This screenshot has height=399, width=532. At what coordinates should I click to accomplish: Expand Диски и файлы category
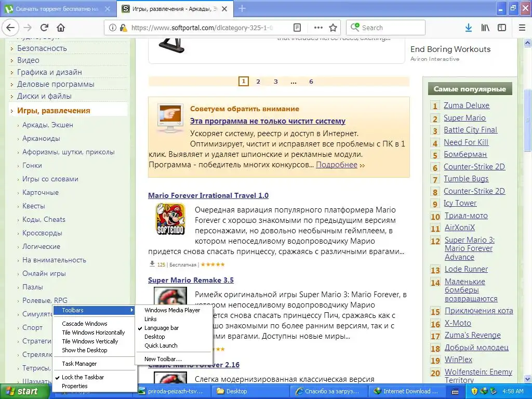point(44,96)
